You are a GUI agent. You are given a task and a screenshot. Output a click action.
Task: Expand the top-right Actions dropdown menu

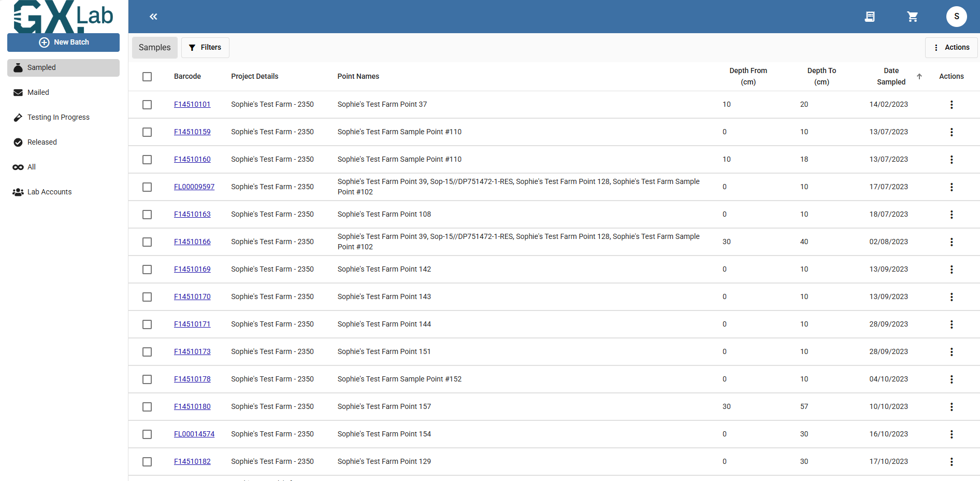(x=952, y=47)
